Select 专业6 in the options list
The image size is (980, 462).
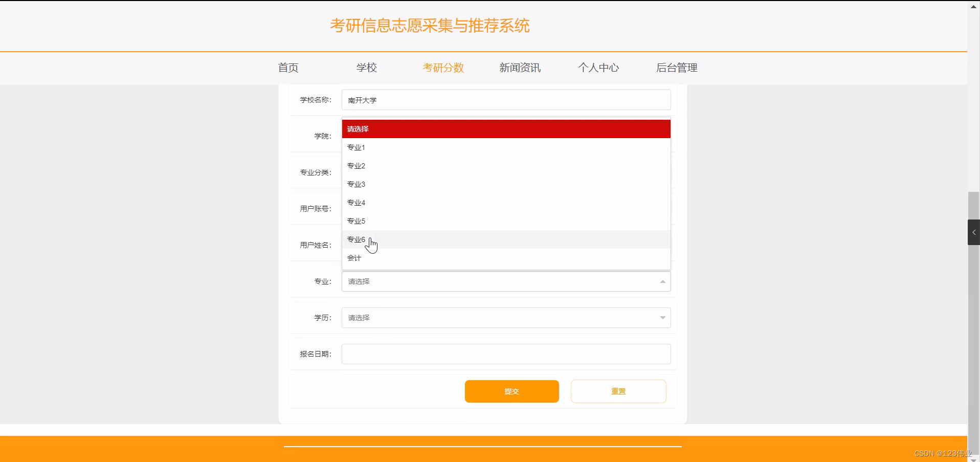click(x=356, y=239)
